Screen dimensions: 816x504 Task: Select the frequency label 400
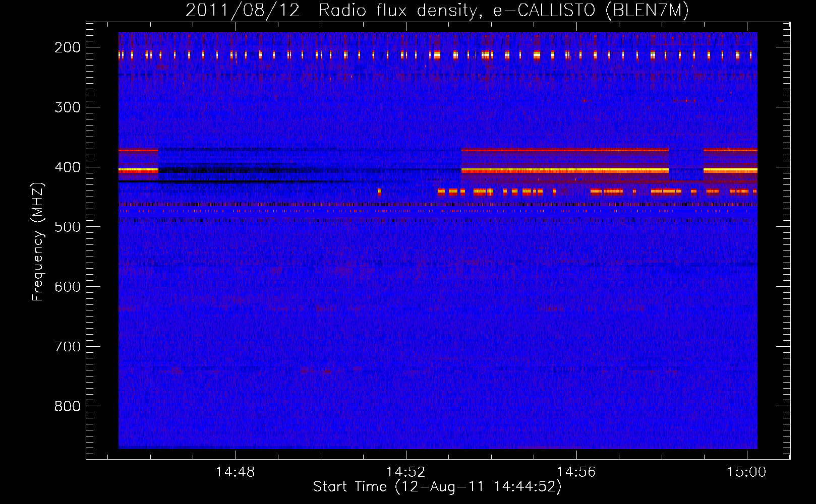click(x=68, y=167)
